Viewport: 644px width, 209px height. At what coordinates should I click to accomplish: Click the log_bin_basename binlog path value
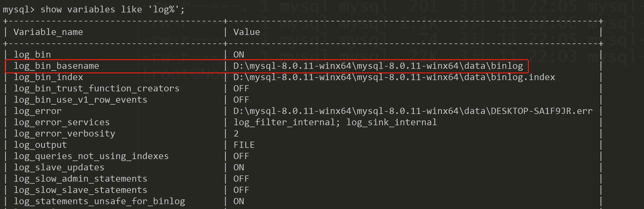pos(378,66)
